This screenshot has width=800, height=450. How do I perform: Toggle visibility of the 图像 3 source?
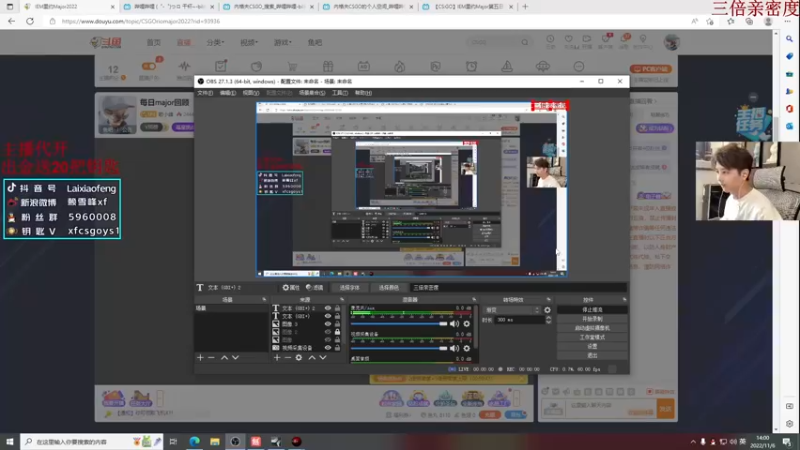pos(328,323)
